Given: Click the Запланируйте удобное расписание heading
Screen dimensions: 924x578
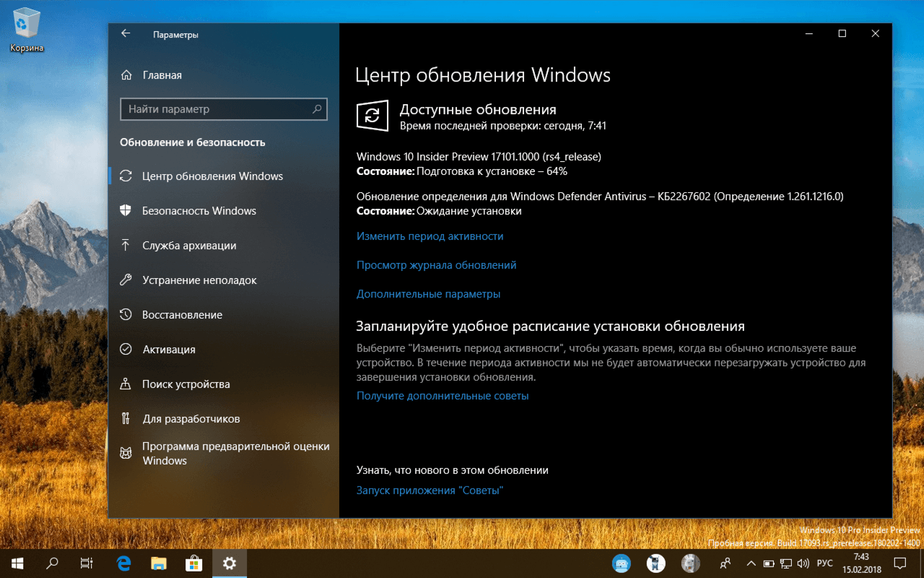Looking at the screenshot, I should pyautogui.click(x=550, y=327).
